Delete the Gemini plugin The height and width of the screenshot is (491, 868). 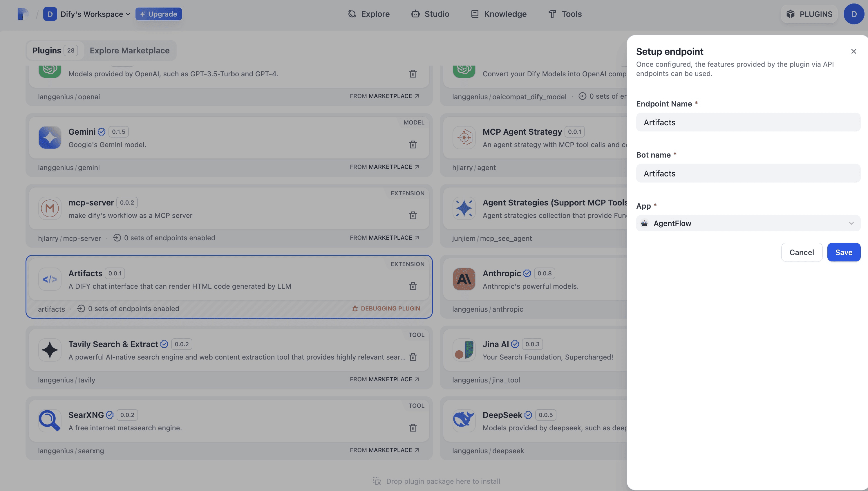(413, 145)
